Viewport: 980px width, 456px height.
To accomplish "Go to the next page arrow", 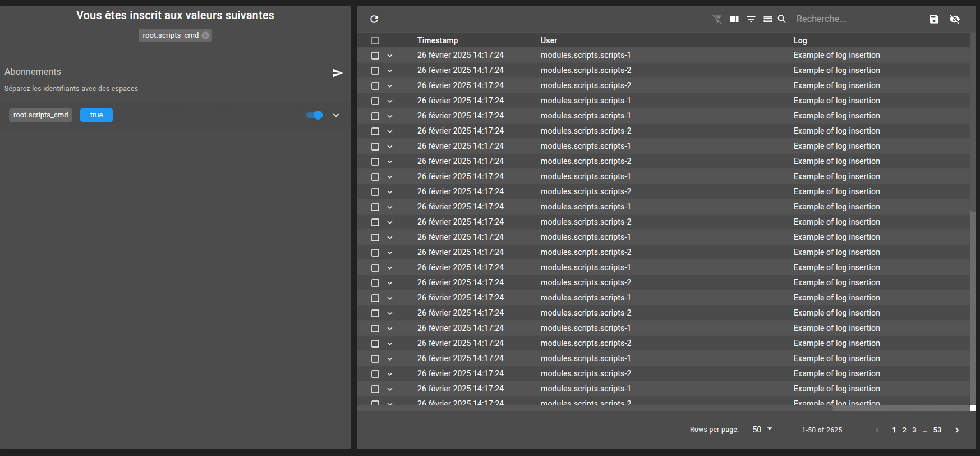I will pos(957,430).
